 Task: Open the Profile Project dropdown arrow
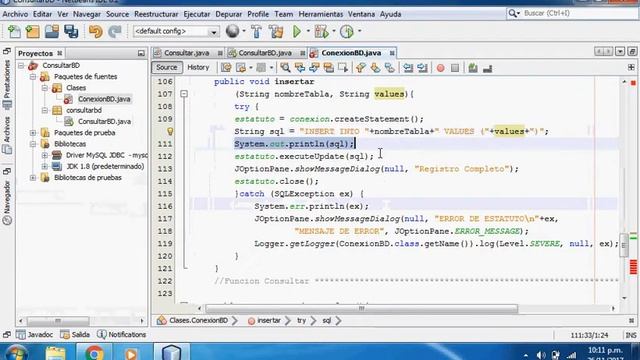360,31
